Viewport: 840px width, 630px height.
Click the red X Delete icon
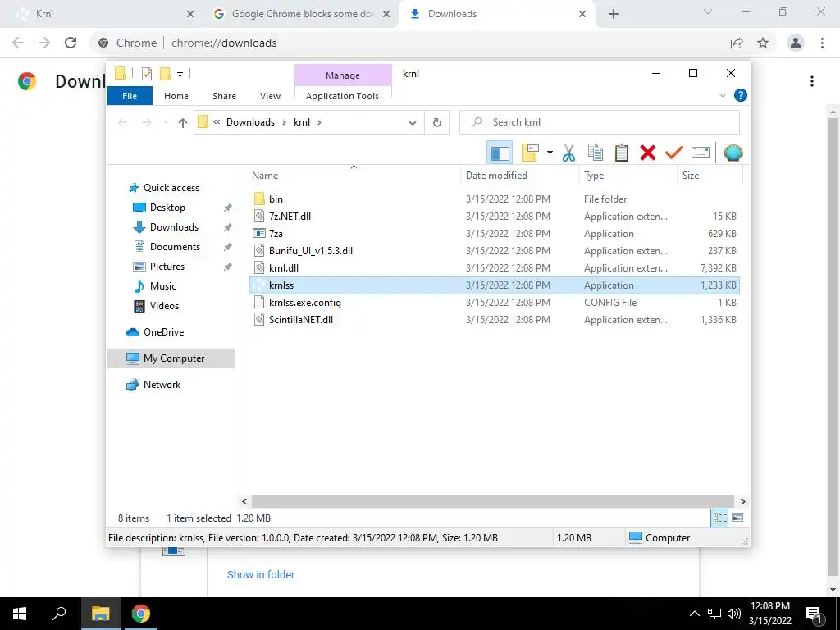(648, 153)
